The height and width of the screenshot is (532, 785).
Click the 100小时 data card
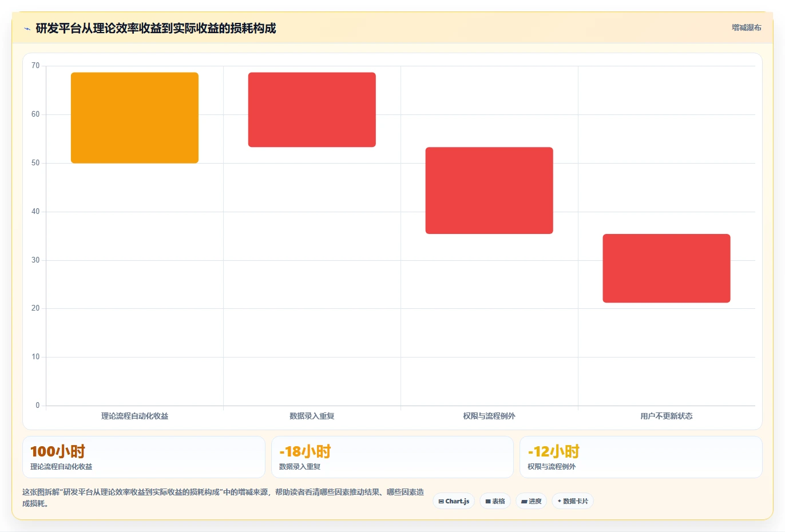coord(144,457)
